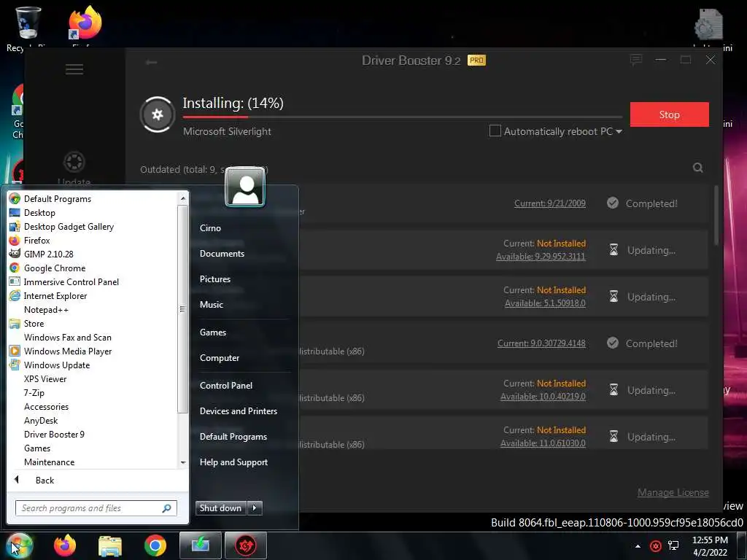The height and width of the screenshot is (560, 747).
Task: Click the installer taskbar icon with green arrow
Action: (201, 545)
